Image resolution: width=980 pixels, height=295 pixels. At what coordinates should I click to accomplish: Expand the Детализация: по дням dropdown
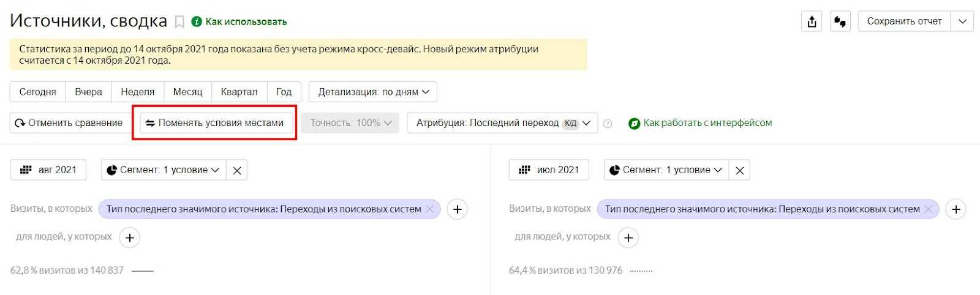coord(373,92)
